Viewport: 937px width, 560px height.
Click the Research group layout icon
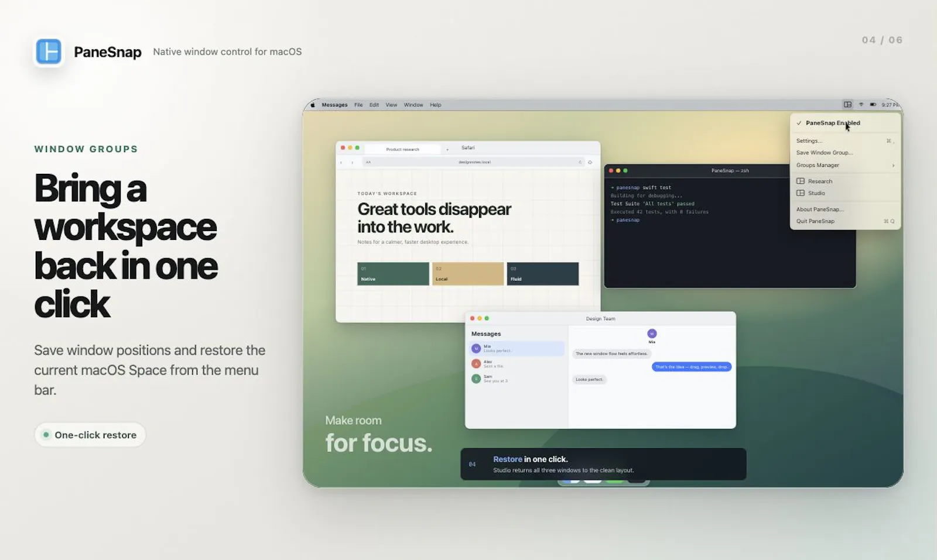pos(801,181)
